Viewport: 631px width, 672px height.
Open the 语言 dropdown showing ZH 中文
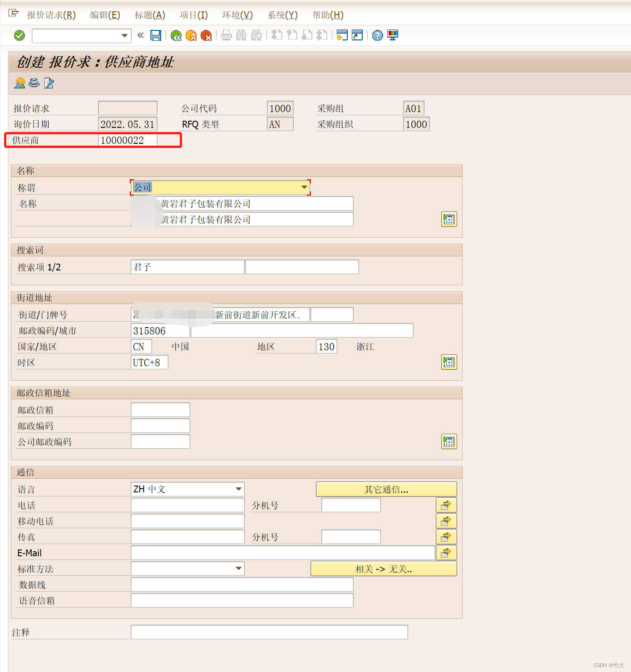pyautogui.click(x=238, y=489)
